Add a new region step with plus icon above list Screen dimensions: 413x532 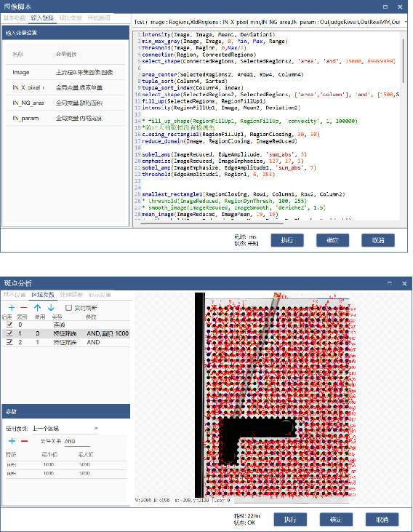point(12,308)
